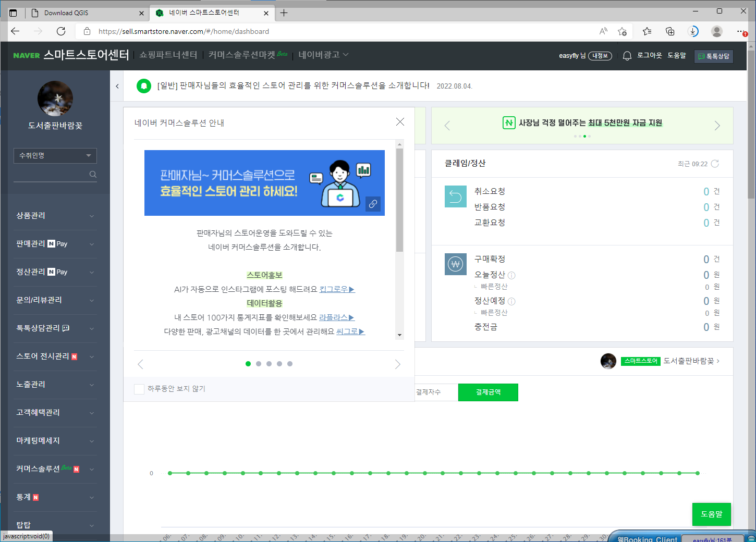The image size is (756, 542).
Task: Select the fourth popup pagination dot
Action: pyautogui.click(x=279, y=364)
